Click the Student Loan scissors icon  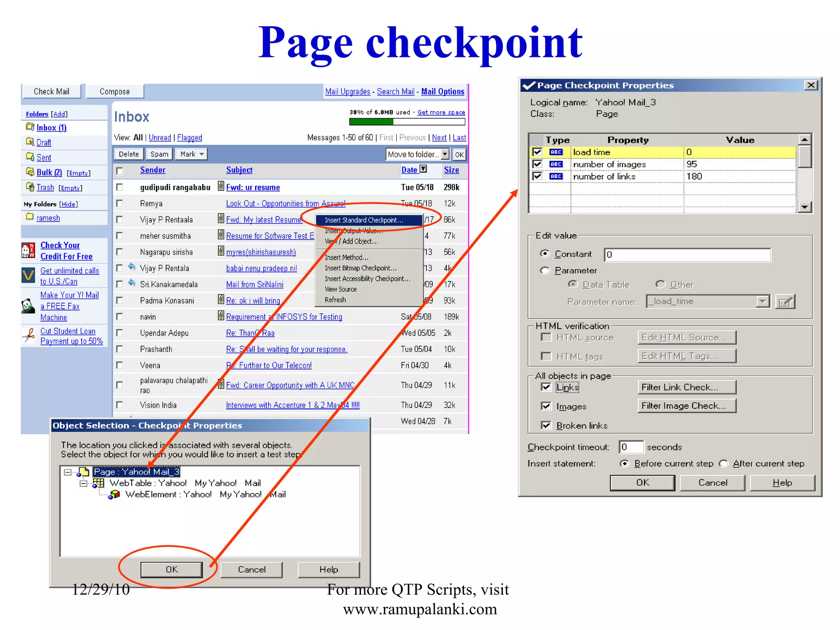(x=28, y=335)
